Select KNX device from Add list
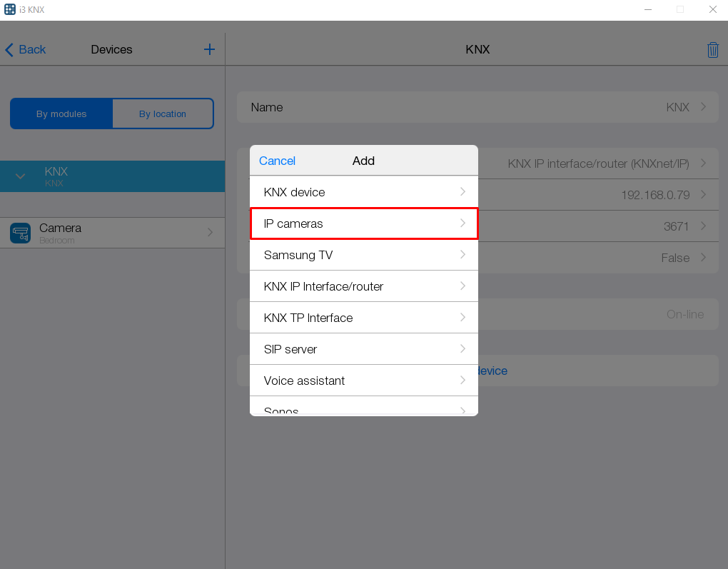728x569 pixels. click(x=363, y=192)
